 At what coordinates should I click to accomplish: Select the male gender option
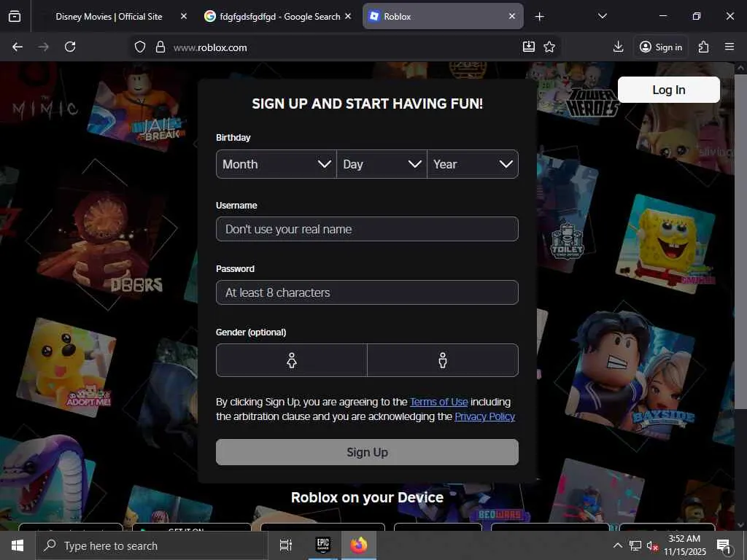[443, 360]
